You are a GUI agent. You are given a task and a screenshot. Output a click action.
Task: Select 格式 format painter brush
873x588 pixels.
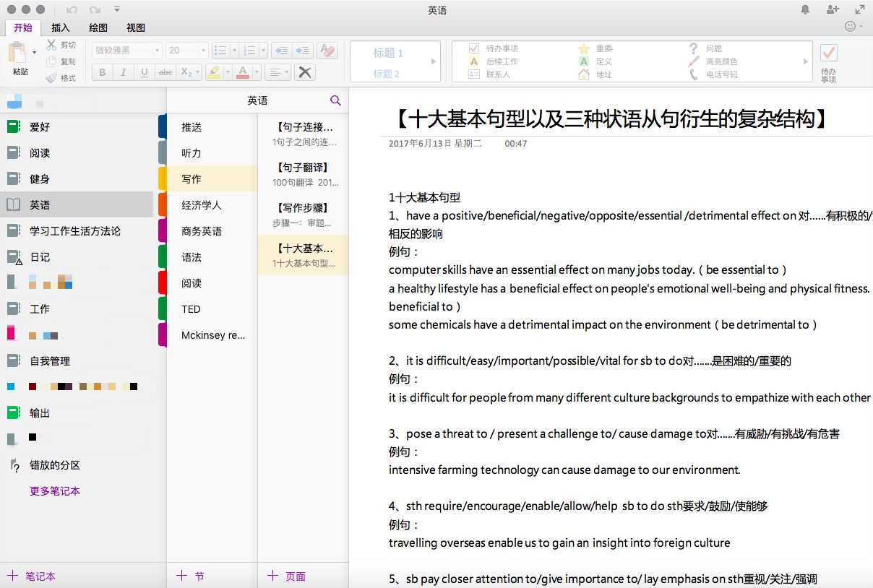point(61,78)
